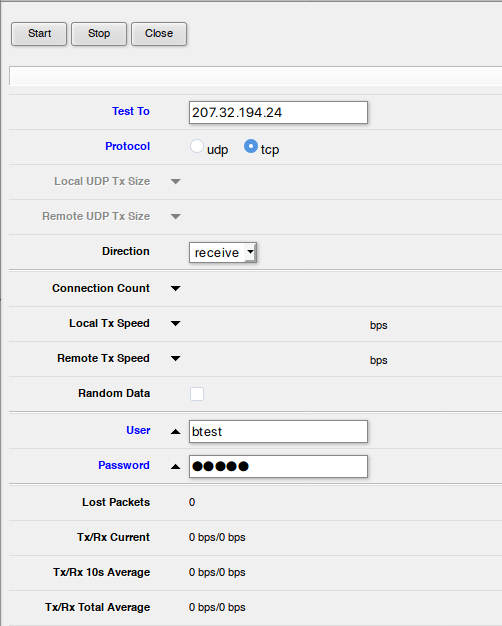This screenshot has height=626, width=502.
Task: Expand the Remote Tx Speed field
Action: pos(176,359)
